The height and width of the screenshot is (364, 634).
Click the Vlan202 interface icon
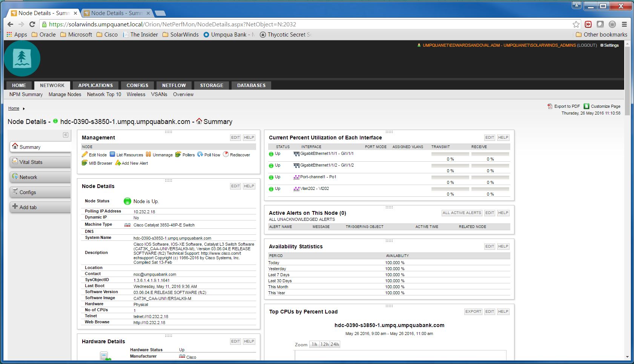[x=296, y=189]
